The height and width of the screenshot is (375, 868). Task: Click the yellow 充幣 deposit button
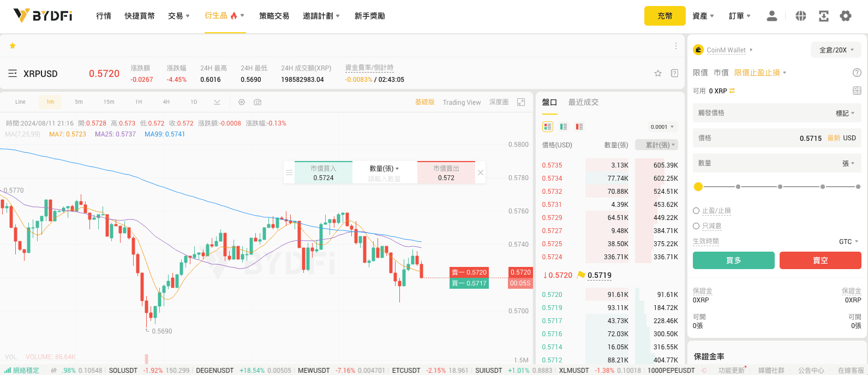665,16
